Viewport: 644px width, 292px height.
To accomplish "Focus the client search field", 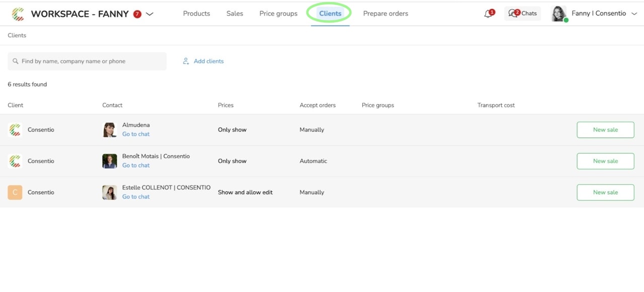I will pos(91,61).
